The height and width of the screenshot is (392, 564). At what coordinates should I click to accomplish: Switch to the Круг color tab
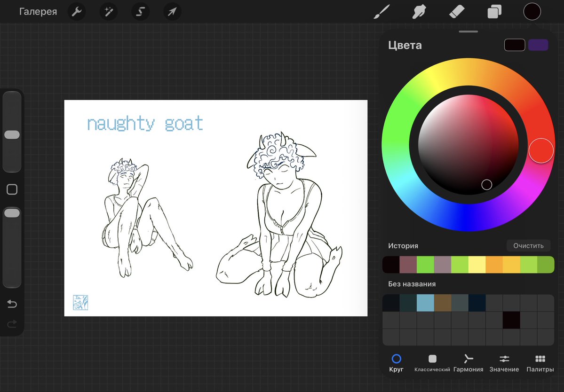(396, 363)
